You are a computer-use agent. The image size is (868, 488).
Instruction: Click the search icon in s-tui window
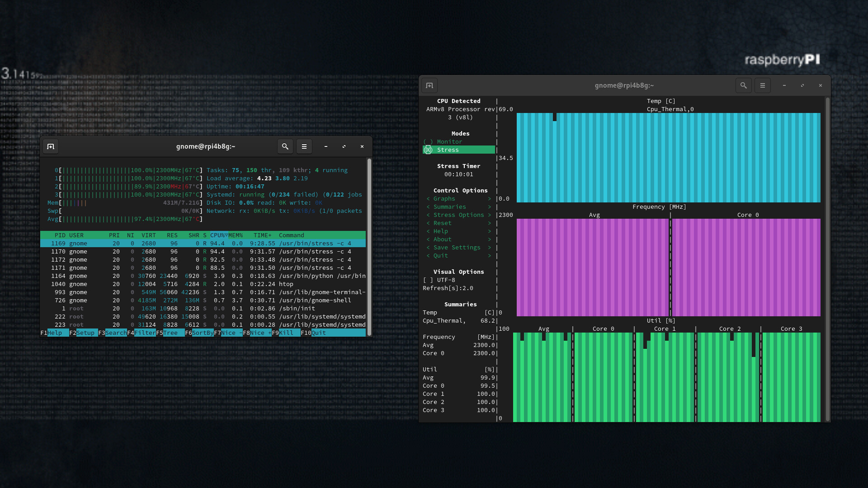pos(743,85)
